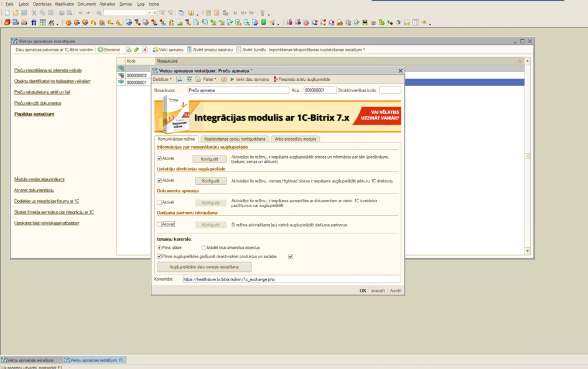The width and height of the screenshot is (588, 369).
Task: Enable Aktivēt for Dokumentu apmaiņa
Action: pyautogui.click(x=159, y=202)
